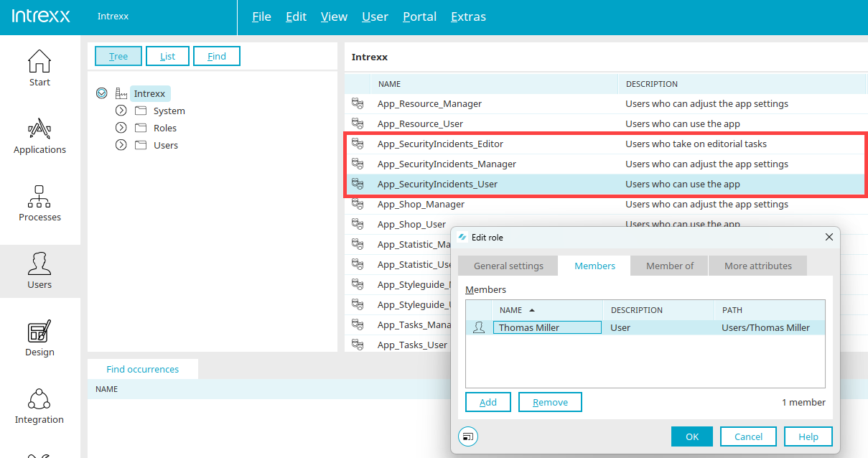Select the Find occurrences tab

(142, 369)
